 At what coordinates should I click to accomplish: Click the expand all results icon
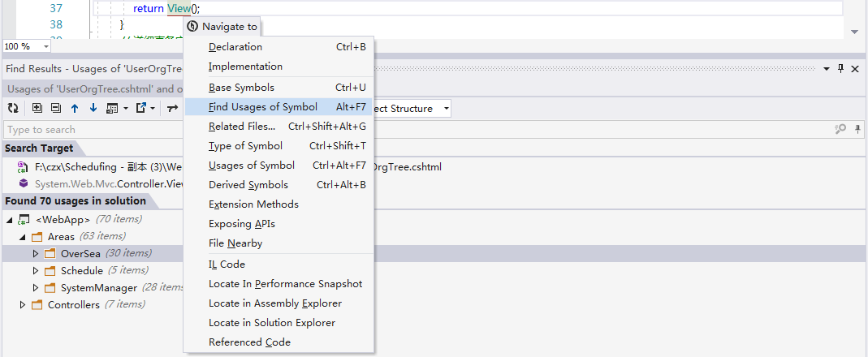tap(37, 108)
